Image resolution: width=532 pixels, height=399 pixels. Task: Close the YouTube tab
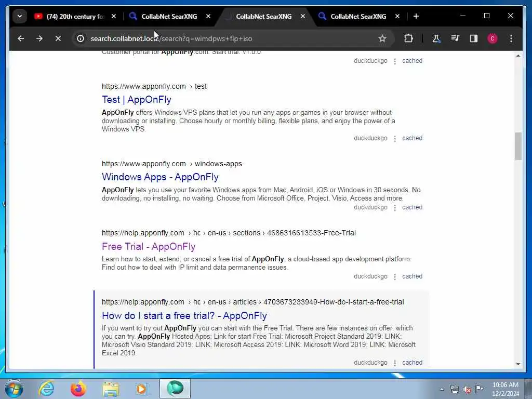click(x=114, y=16)
